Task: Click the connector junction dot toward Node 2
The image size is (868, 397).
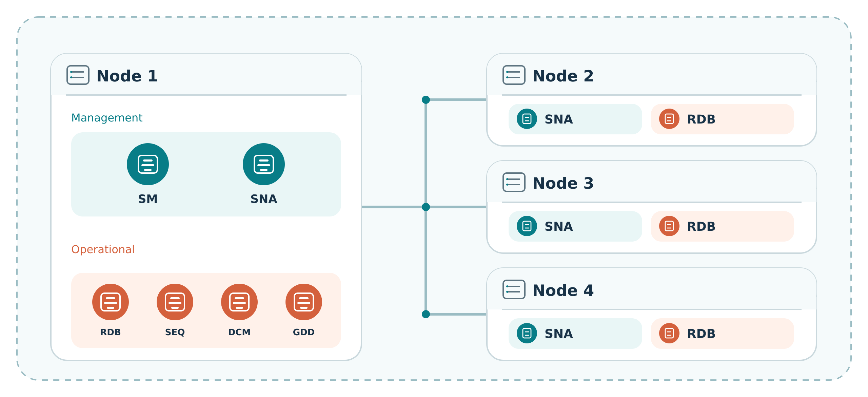Action: coord(426,100)
